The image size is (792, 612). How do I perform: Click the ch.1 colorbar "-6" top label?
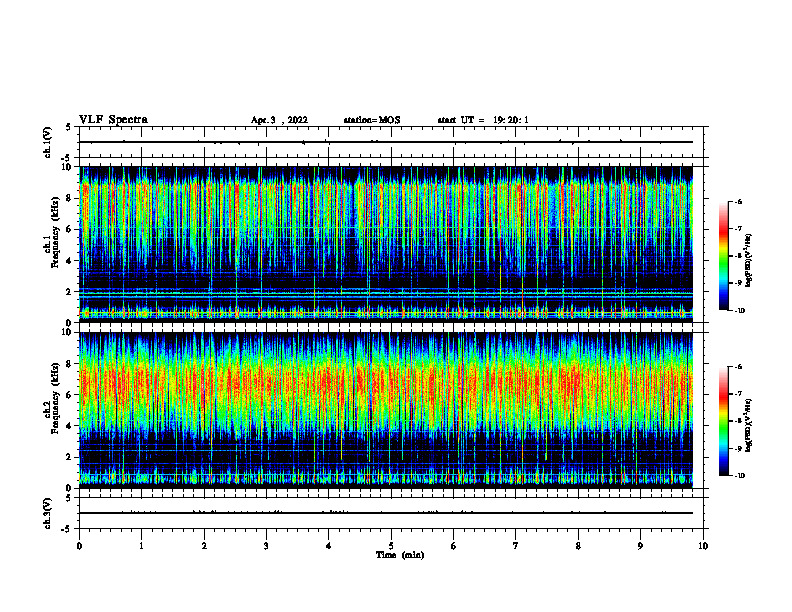pos(738,201)
